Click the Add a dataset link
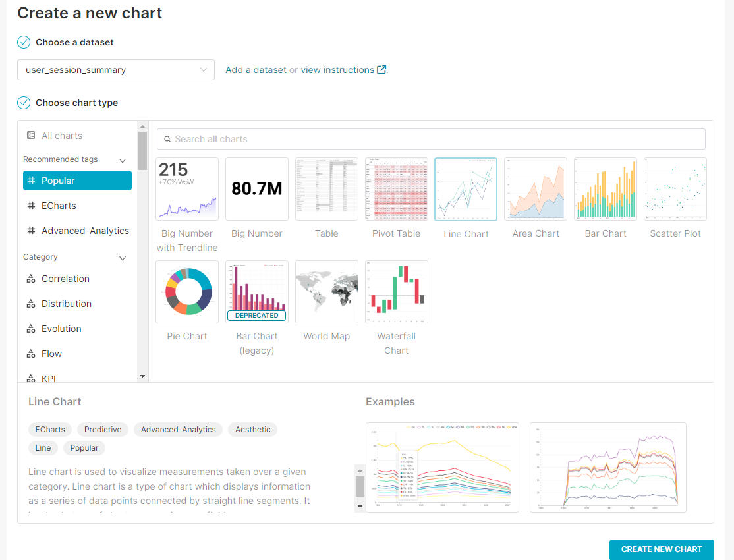 coord(256,70)
